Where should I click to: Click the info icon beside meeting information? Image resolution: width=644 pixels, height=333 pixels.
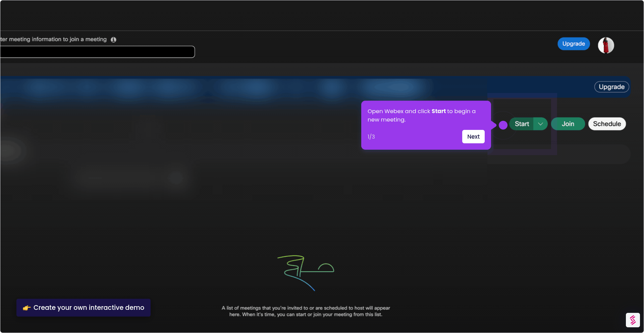114,40
